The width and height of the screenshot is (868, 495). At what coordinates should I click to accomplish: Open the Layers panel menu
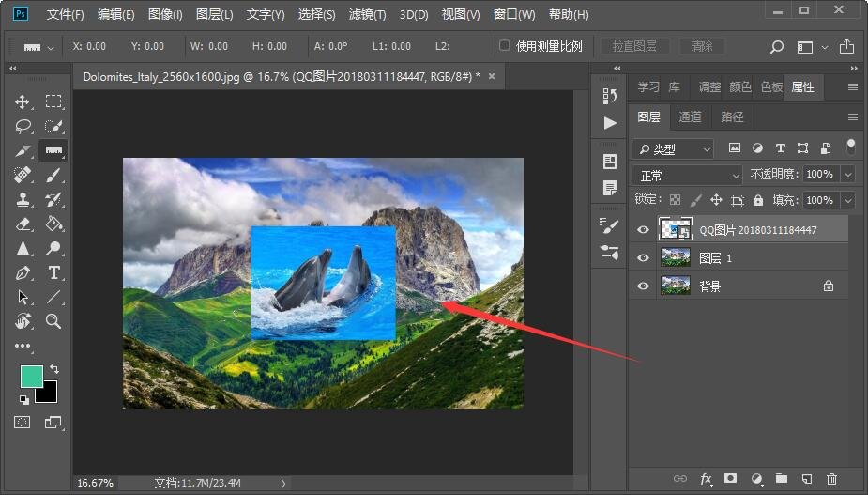(852, 117)
